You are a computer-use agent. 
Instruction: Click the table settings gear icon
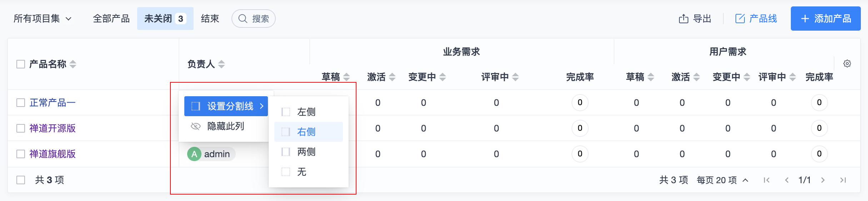pos(847,64)
